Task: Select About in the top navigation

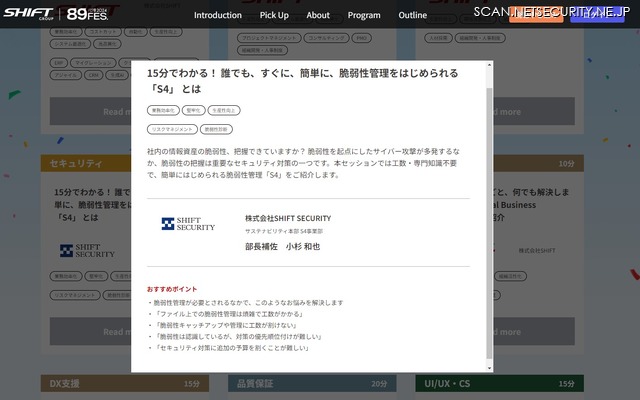Action: pyautogui.click(x=318, y=15)
